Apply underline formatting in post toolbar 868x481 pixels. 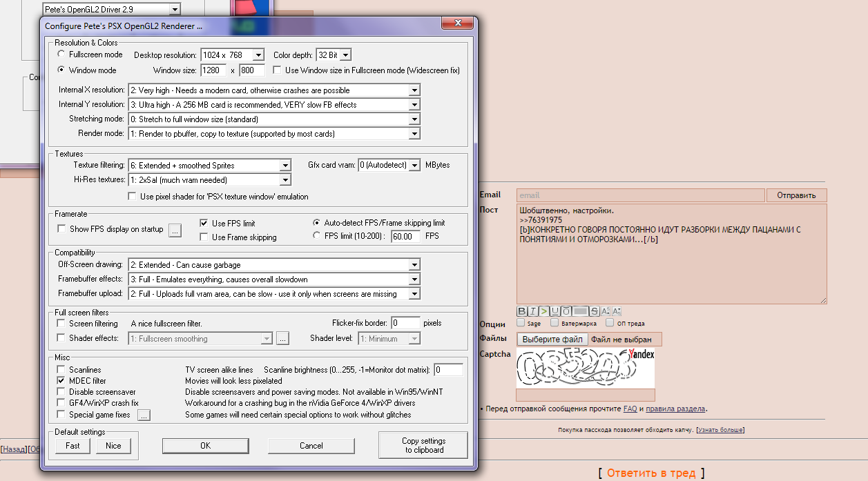tap(555, 311)
